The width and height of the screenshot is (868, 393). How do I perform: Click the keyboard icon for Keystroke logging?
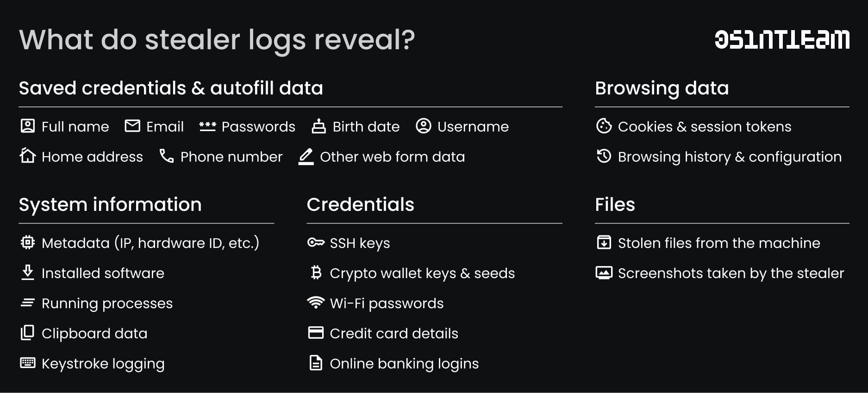pos(28,363)
